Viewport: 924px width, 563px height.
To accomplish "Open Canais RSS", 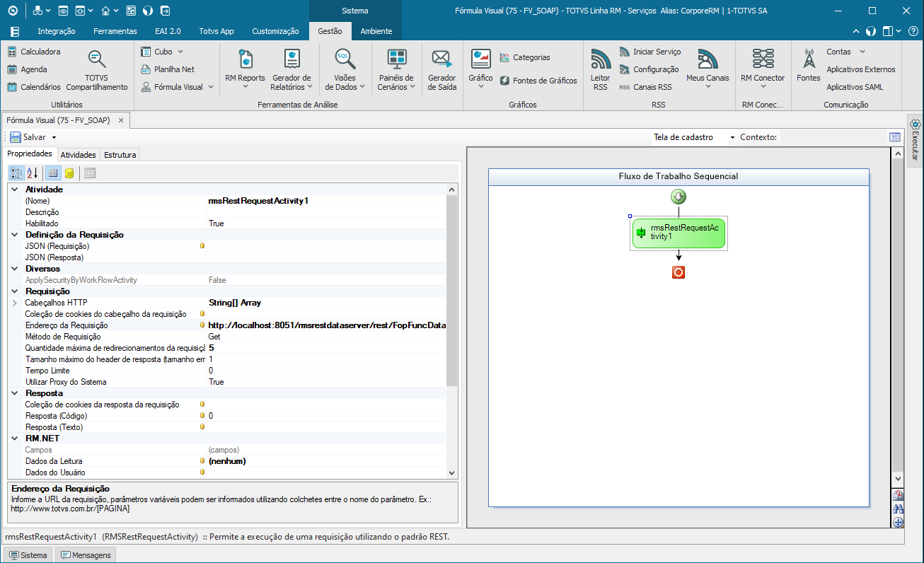I will [645, 87].
